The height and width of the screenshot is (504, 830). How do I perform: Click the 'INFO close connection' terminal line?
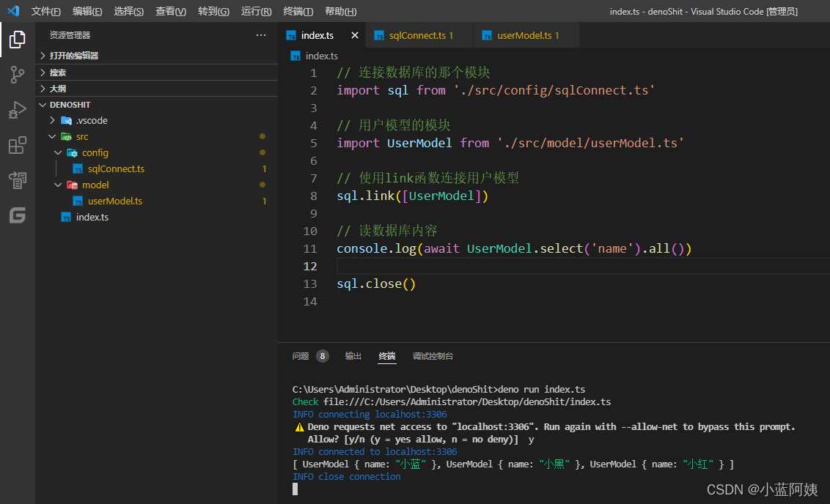(x=347, y=476)
